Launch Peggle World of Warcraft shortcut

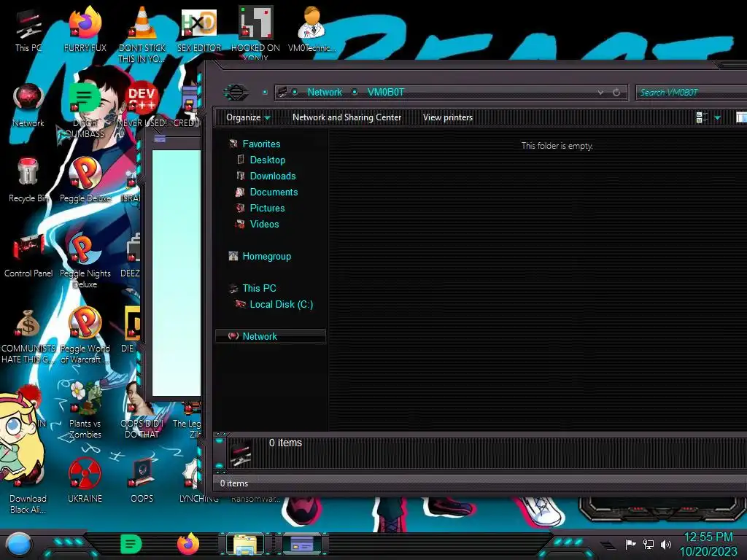(85, 335)
